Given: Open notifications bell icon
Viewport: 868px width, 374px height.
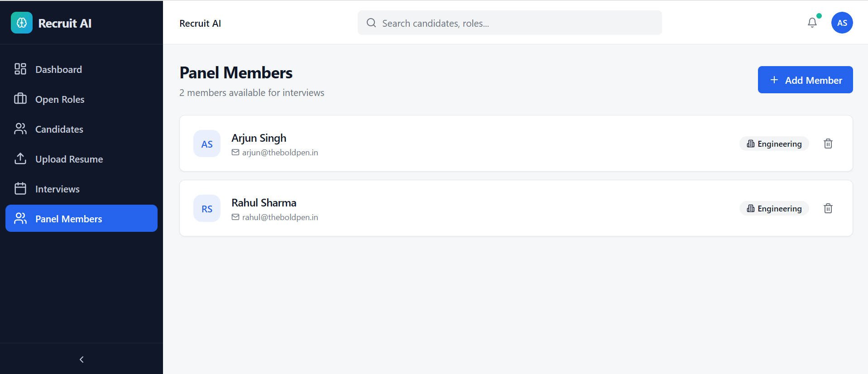Looking at the screenshot, I should (x=812, y=23).
